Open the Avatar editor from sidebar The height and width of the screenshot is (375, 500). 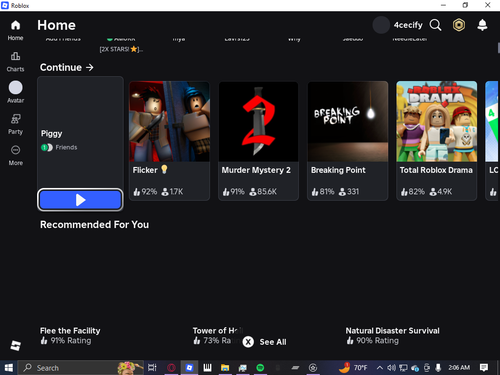[15, 92]
